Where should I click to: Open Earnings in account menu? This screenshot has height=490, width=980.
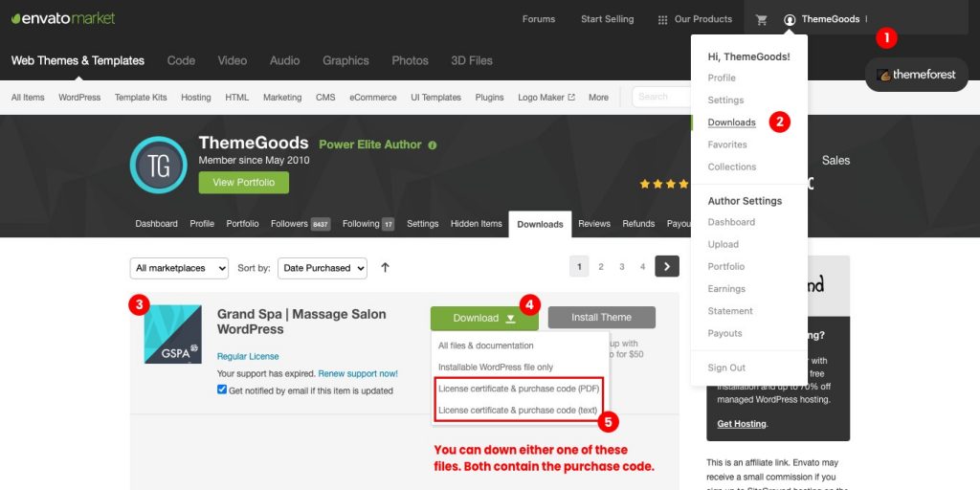coord(726,289)
